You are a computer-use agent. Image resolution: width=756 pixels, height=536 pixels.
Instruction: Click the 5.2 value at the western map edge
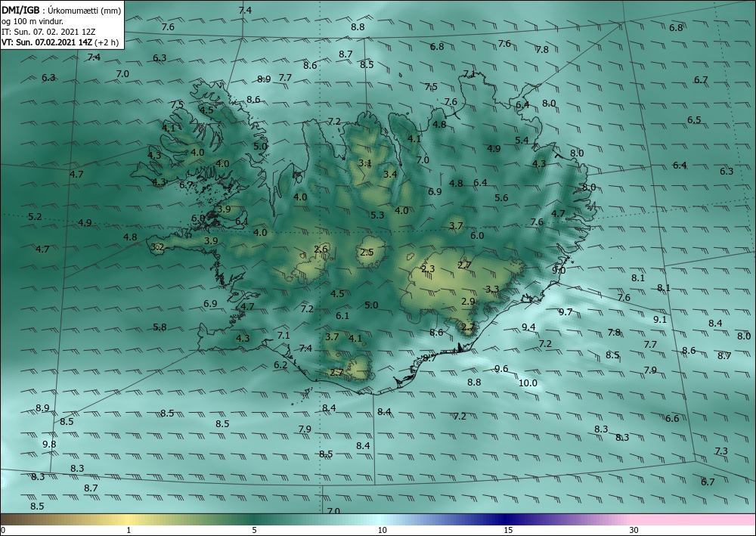click(35, 217)
